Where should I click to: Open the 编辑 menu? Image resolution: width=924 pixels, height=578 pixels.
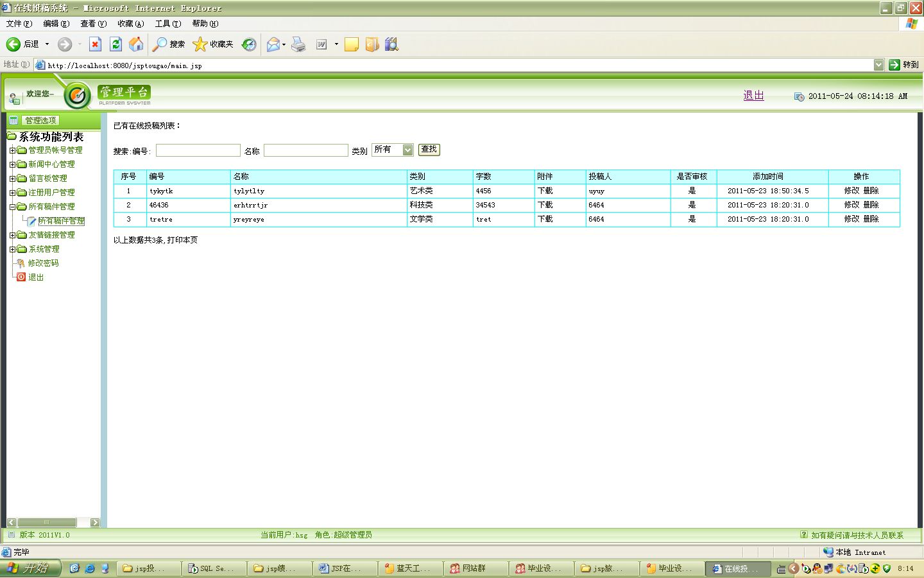(56, 24)
